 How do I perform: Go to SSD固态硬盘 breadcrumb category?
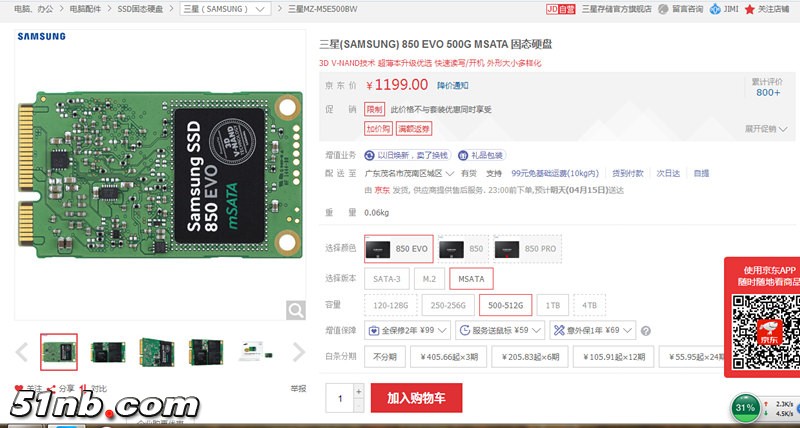[x=139, y=9]
